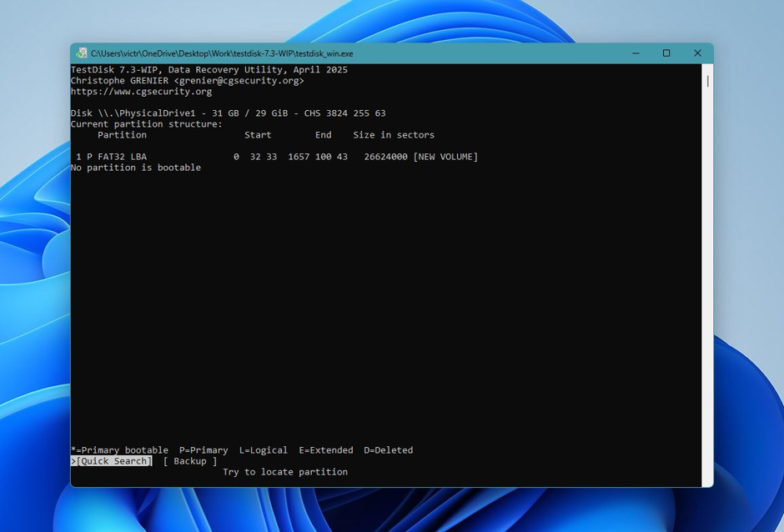The width and height of the screenshot is (784, 532).
Task: Click the Disk \\.\PhysicalDrive1 info line
Action: (x=228, y=113)
